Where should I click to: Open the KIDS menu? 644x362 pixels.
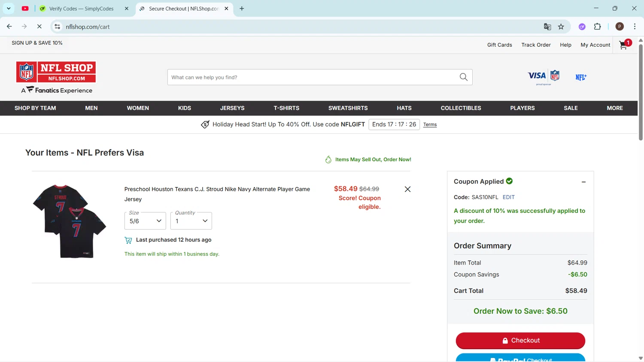(x=185, y=108)
